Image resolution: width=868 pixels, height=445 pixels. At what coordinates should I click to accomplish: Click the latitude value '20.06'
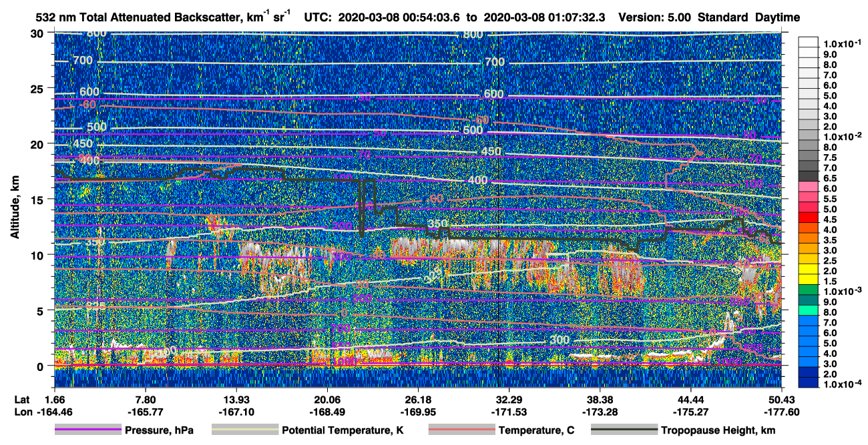(327, 399)
